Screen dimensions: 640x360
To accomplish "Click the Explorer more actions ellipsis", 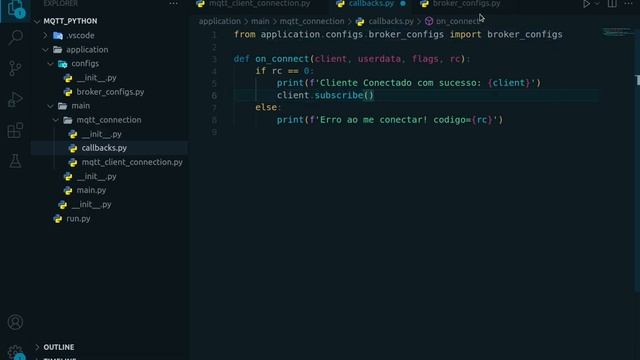I will pos(173,4).
